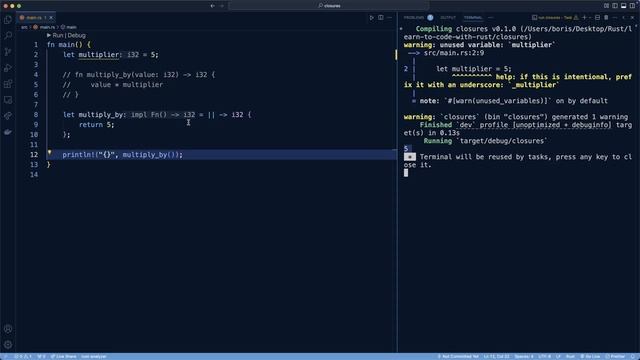Click the lightbulb code action on line 12
This screenshot has height=360, width=640.
tap(49, 153)
